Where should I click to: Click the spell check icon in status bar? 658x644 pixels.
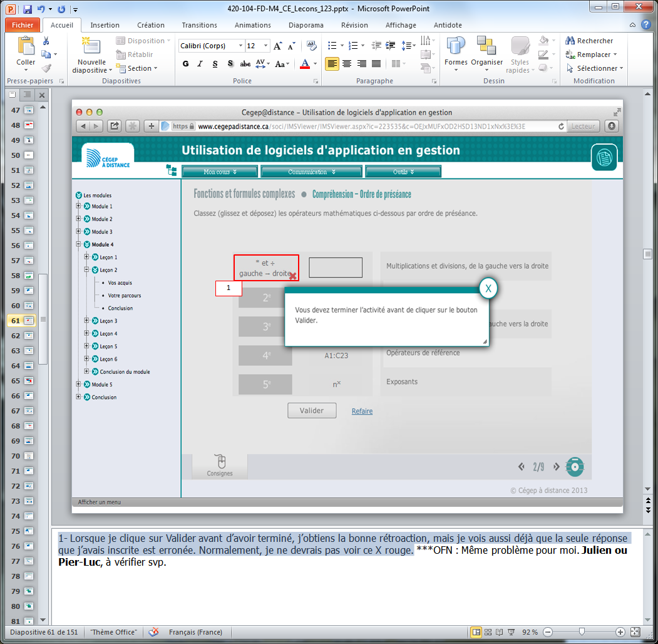coord(153,632)
